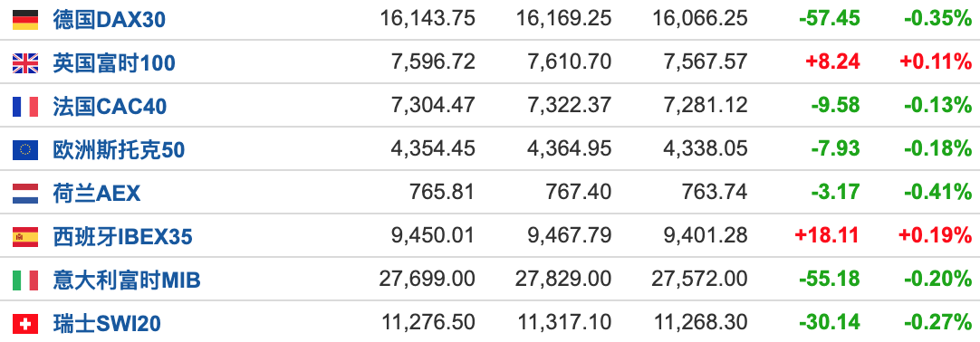Click the UK flag icon
Image resolution: width=980 pixels, height=342 pixels.
[x=25, y=63]
